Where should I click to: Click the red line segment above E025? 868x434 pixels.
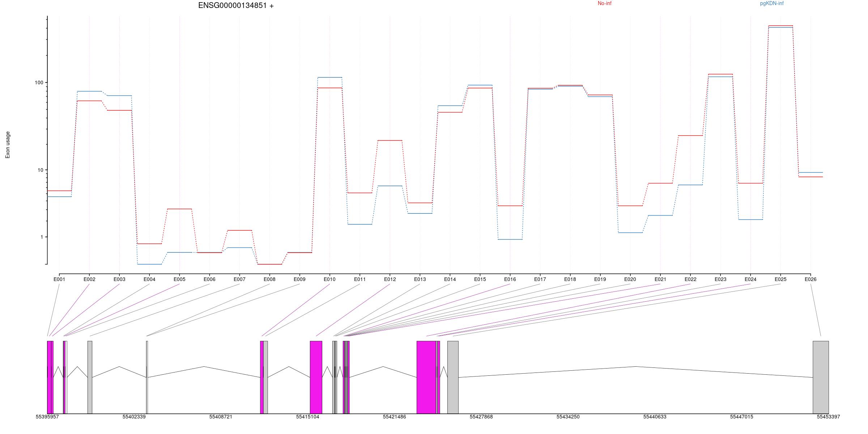coord(780,26)
